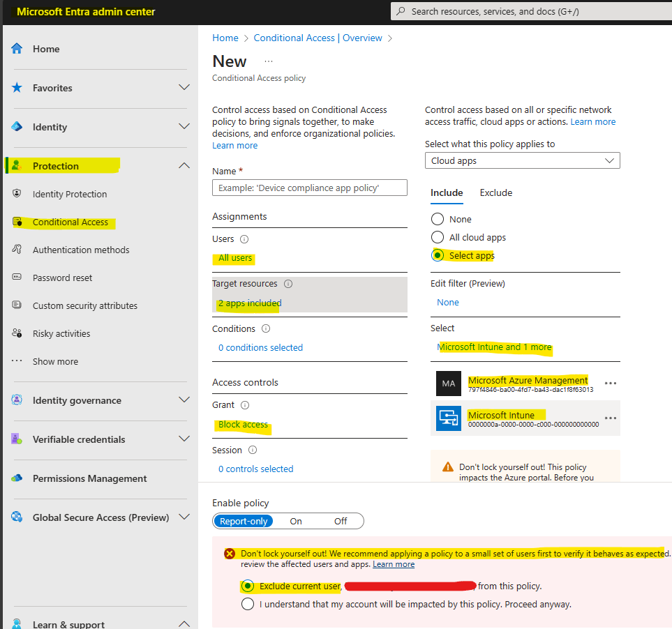Open more options for Microsoft Azure Management

(611, 384)
